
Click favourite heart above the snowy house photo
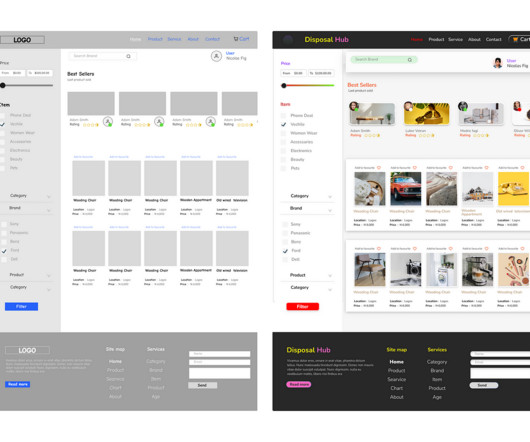click(x=487, y=168)
